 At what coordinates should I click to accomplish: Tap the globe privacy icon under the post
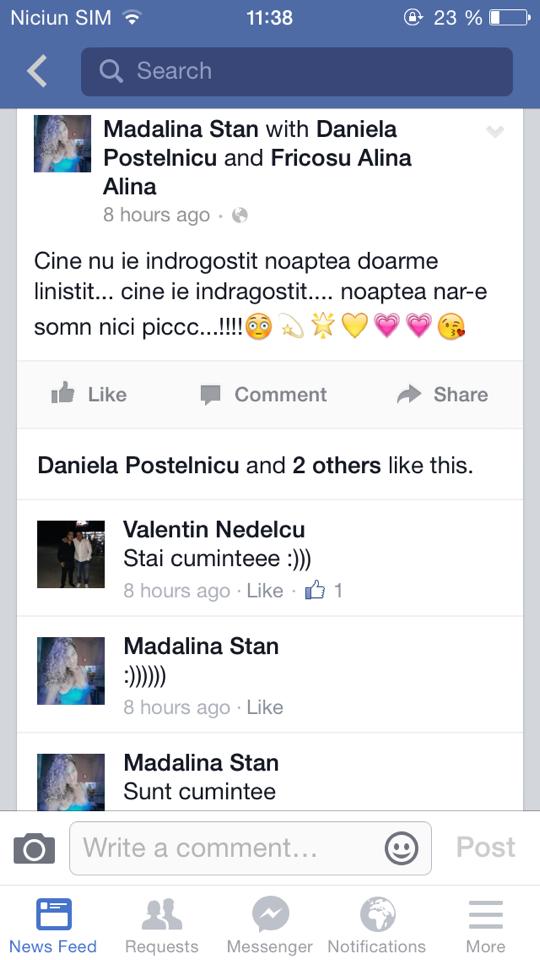pyautogui.click(x=240, y=216)
